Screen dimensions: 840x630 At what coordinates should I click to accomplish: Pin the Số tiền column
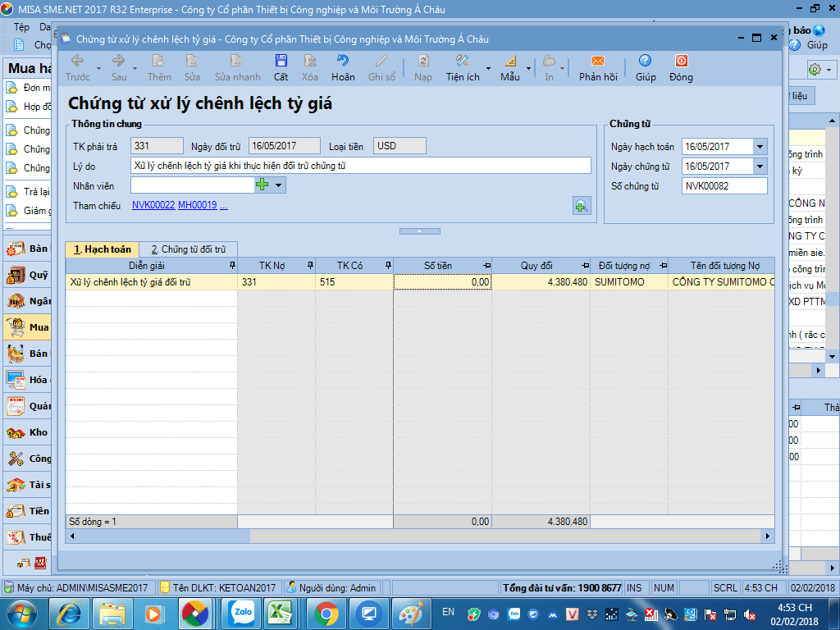point(486,266)
